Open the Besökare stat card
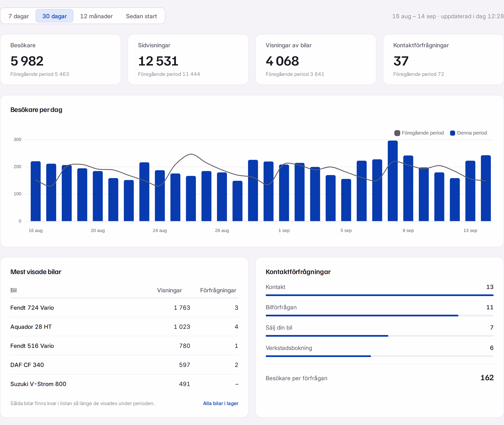 61,59
